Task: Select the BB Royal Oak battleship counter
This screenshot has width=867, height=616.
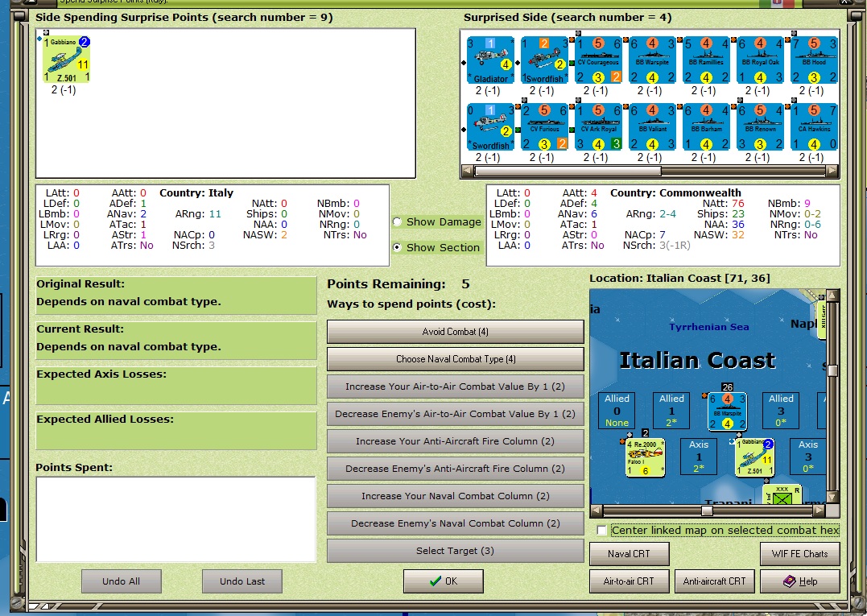Action: coord(760,60)
